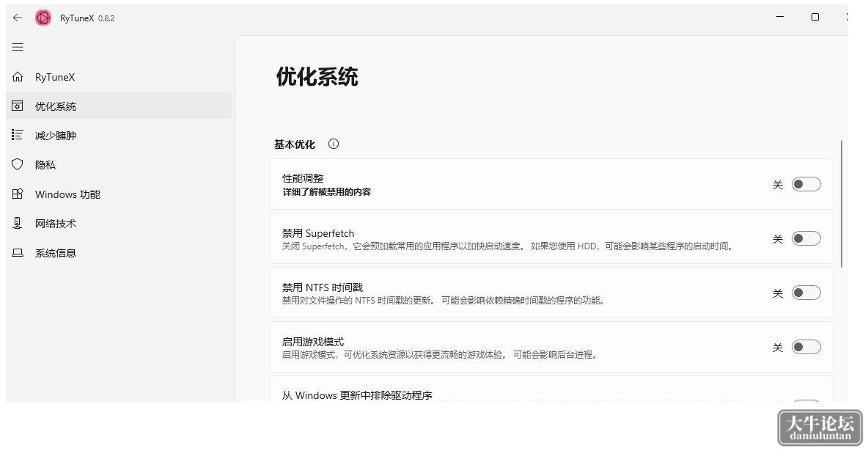Click the 基本优化 section label

295,144
